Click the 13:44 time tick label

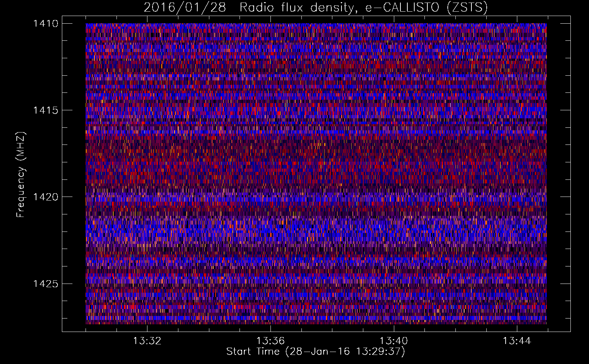pos(517,341)
